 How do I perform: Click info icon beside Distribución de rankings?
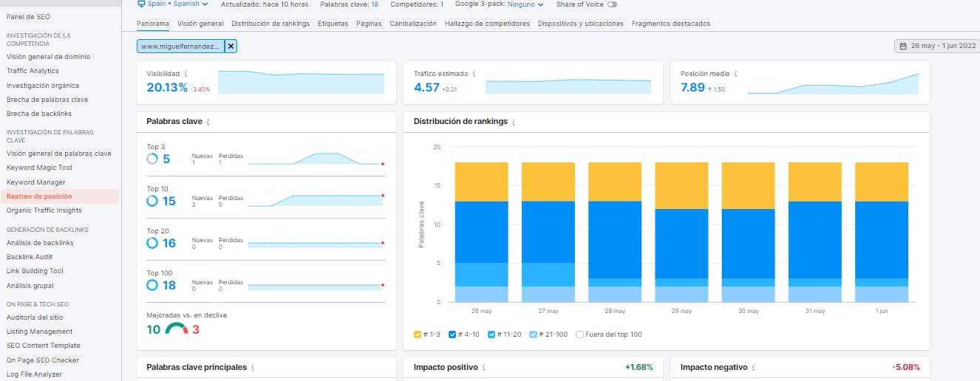pos(514,122)
